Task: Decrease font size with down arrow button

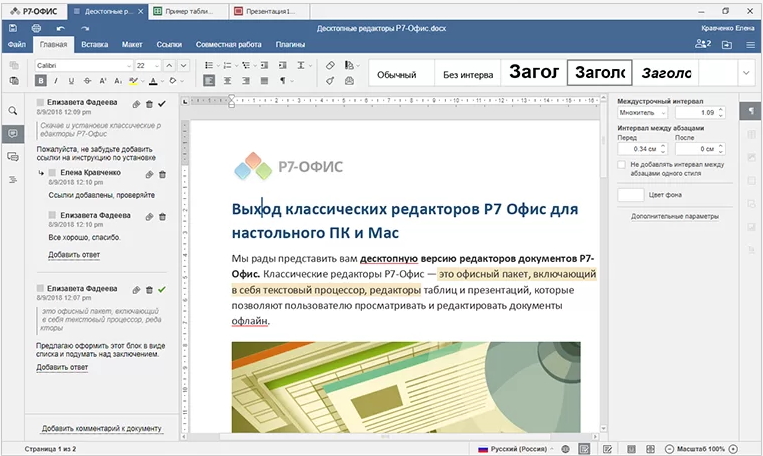Action: pyautogui.click(x=183, y=65)
